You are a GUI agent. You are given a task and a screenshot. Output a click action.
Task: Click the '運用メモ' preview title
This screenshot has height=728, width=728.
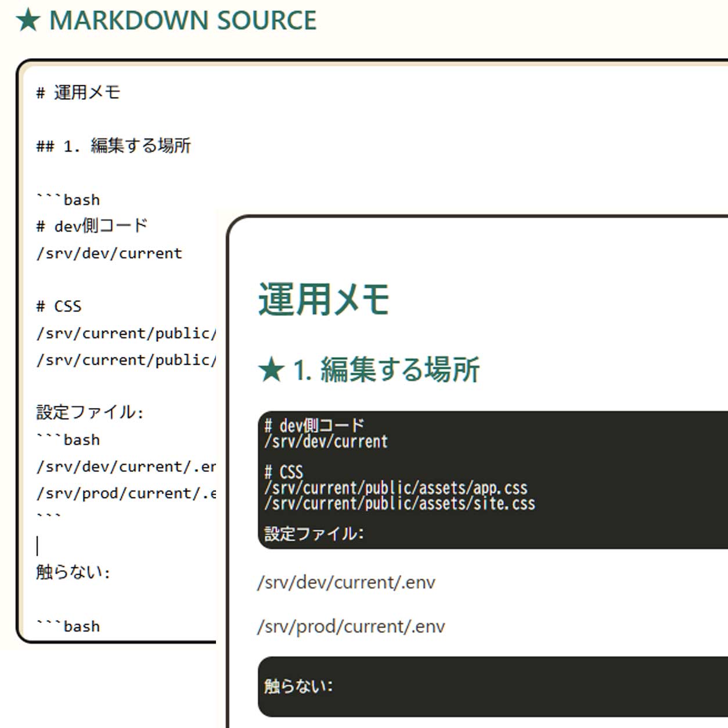pos(324,300)
